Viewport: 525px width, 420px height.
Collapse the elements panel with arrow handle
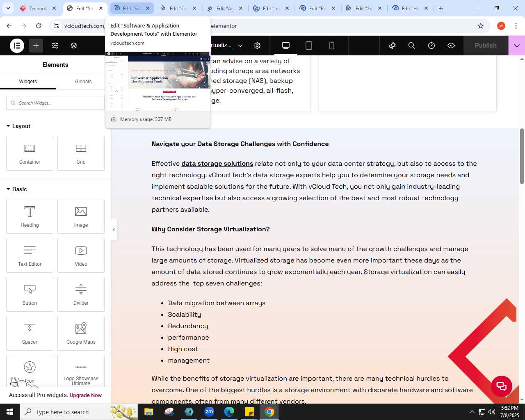point(114,230)
